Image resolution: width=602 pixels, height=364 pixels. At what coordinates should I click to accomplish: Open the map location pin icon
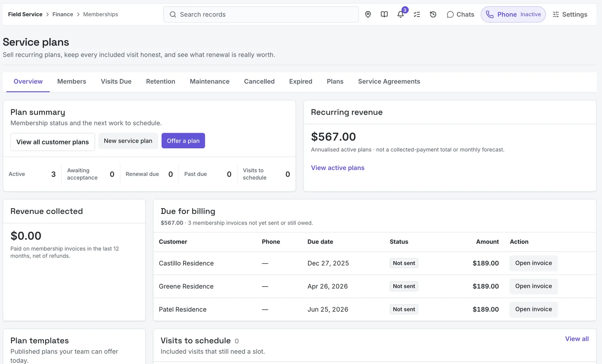[x=368, y=14]
